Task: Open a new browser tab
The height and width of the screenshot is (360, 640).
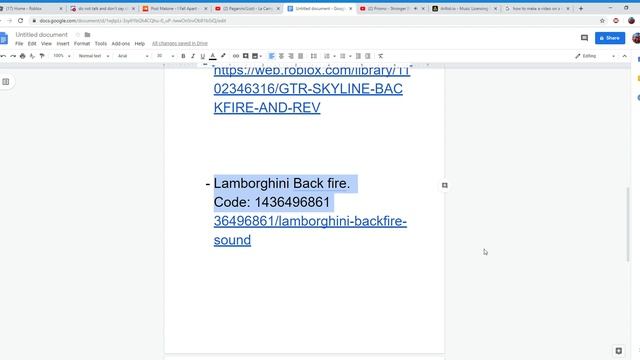Action: (x=581, y=8)
